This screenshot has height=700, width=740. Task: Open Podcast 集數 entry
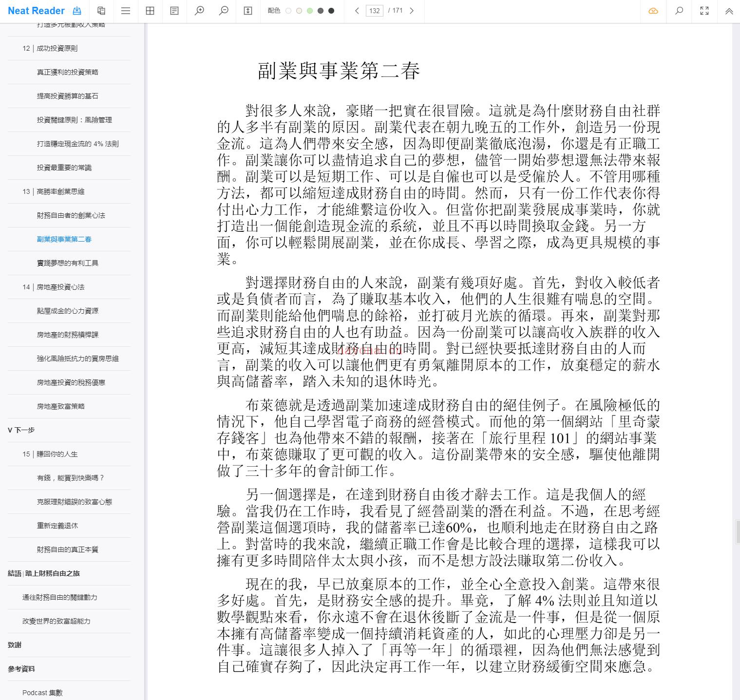coord(42,693)
